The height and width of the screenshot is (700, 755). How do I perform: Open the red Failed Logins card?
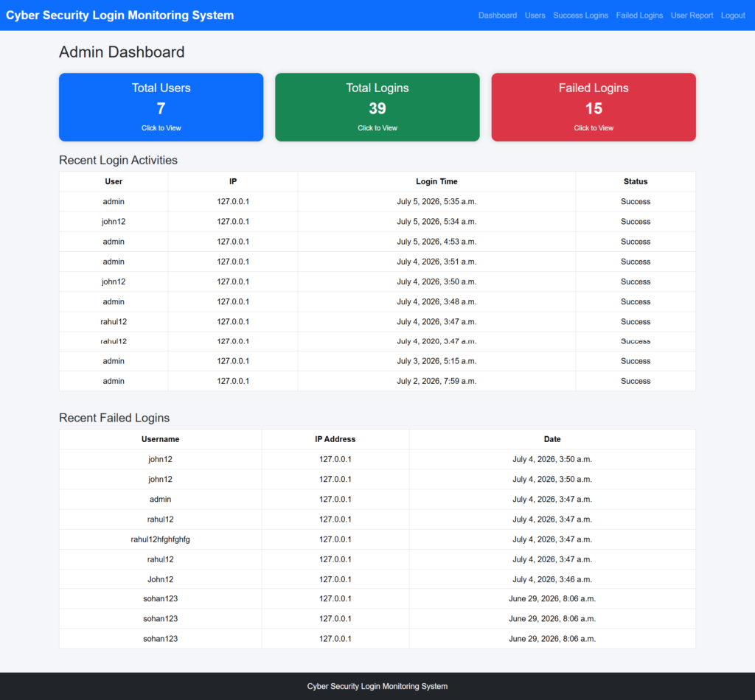click(594, 107)
